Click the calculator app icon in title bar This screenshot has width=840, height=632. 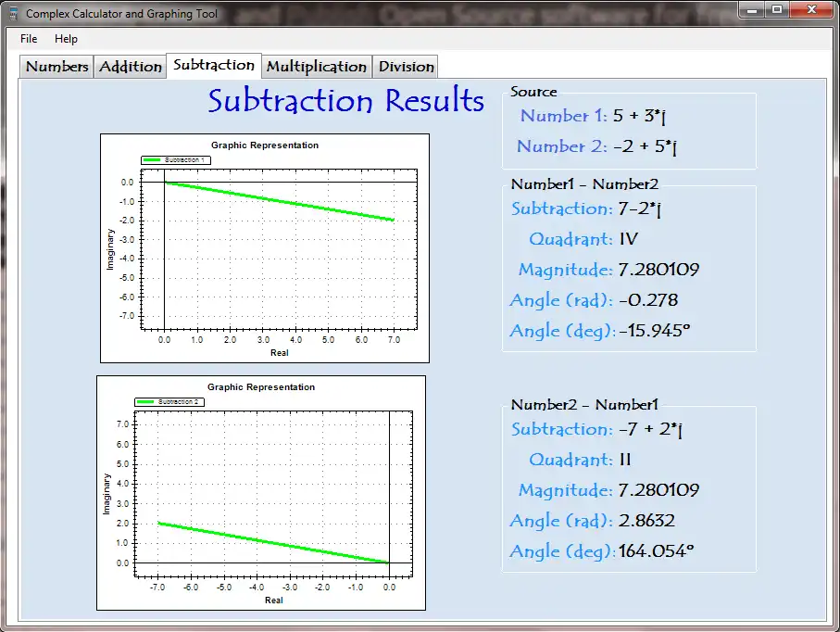click(x=13, y=13)
